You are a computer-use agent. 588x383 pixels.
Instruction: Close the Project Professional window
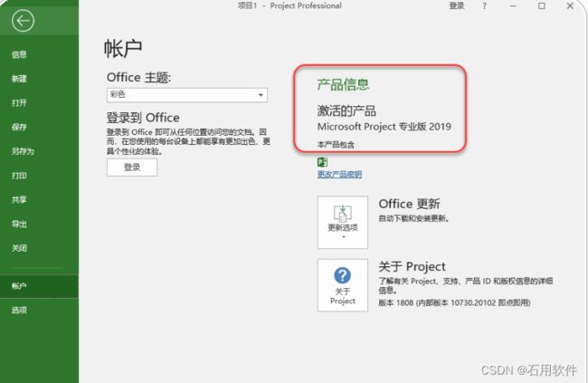click(570, 6)
